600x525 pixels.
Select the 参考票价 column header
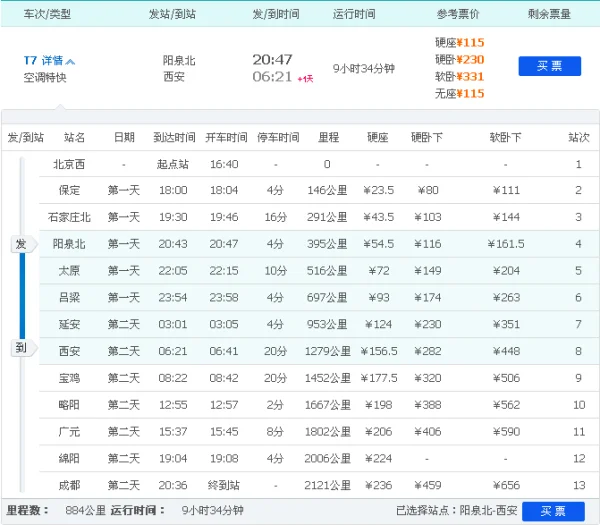coord(458,15)
